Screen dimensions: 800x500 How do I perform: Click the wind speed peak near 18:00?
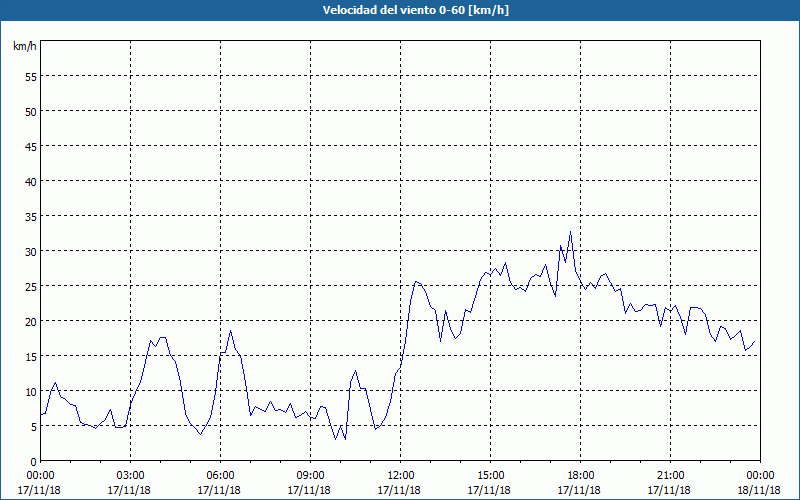pyautogui.click(x=570, y=232)
